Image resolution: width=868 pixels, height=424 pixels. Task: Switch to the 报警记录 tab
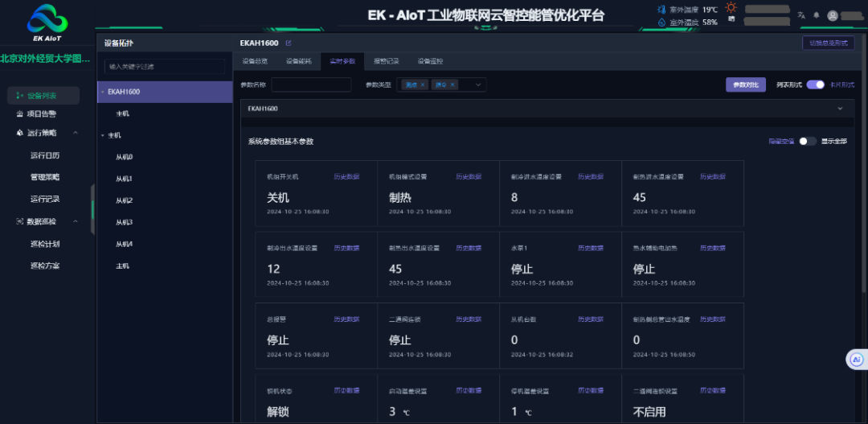click(x=386, y=61)
